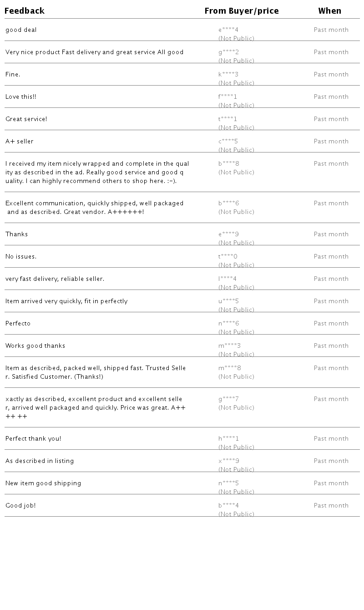Click 'Past month' beside 'Good job!' feedback
364x610 pixels.
click(331, 506)
